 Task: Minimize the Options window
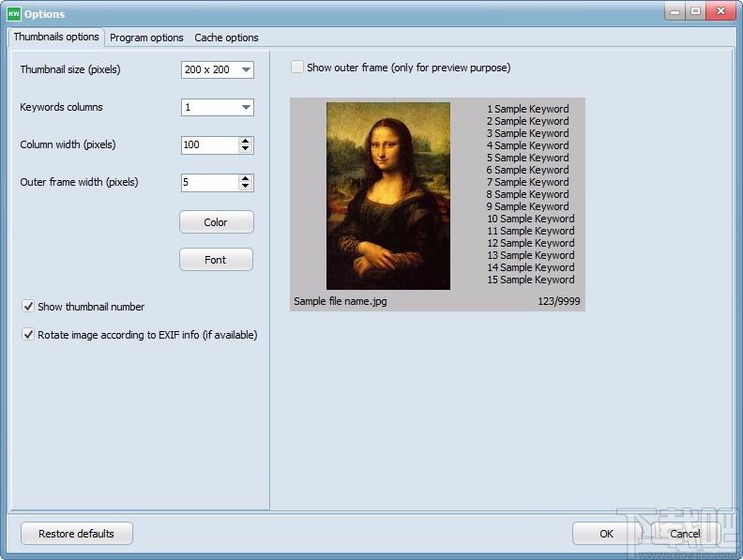pos(675,11)
